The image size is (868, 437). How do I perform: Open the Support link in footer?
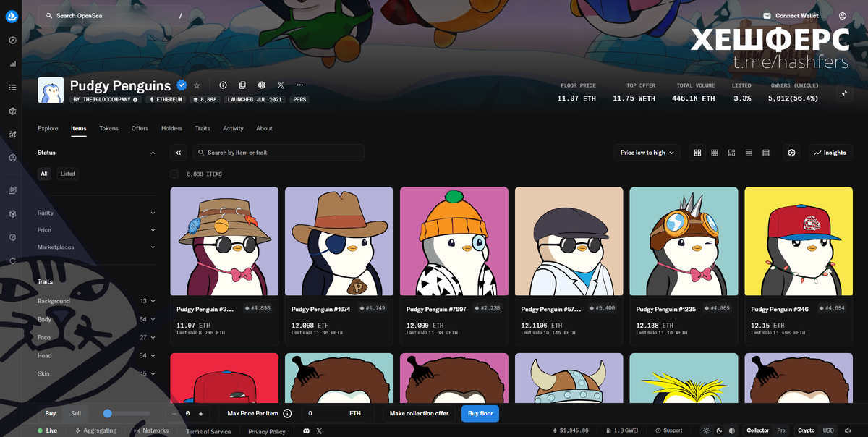click(668, 430)
